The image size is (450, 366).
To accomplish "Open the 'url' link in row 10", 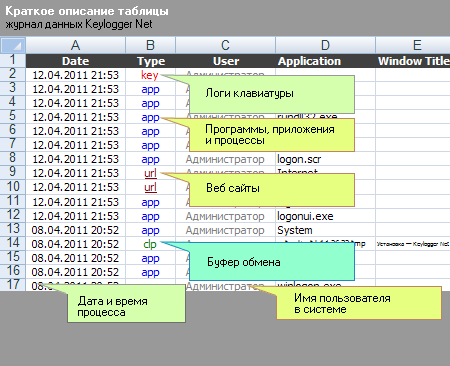I will point(150,187).
